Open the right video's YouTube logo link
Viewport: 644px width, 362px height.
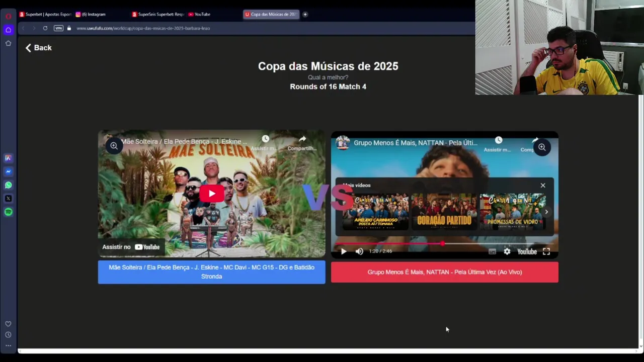(x=527, y=251)
